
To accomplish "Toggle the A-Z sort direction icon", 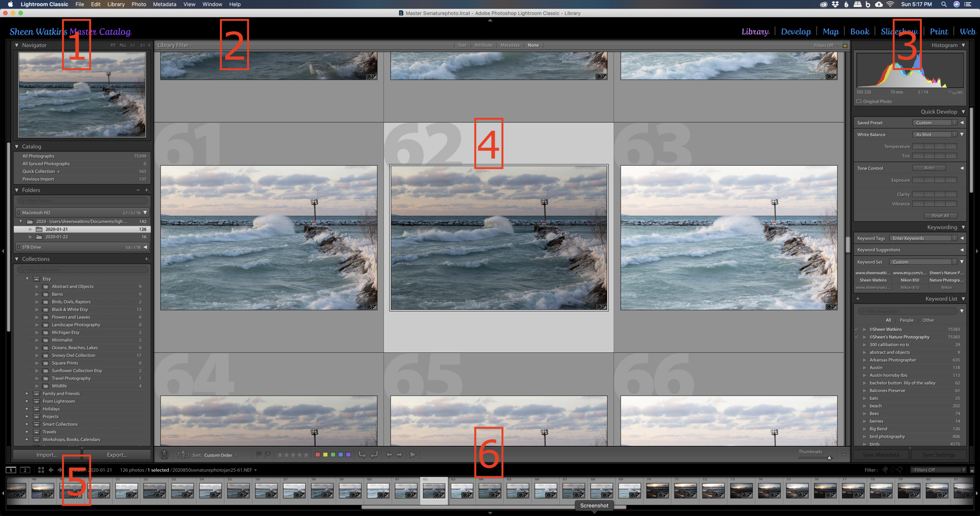I will [x=183, y=454].
